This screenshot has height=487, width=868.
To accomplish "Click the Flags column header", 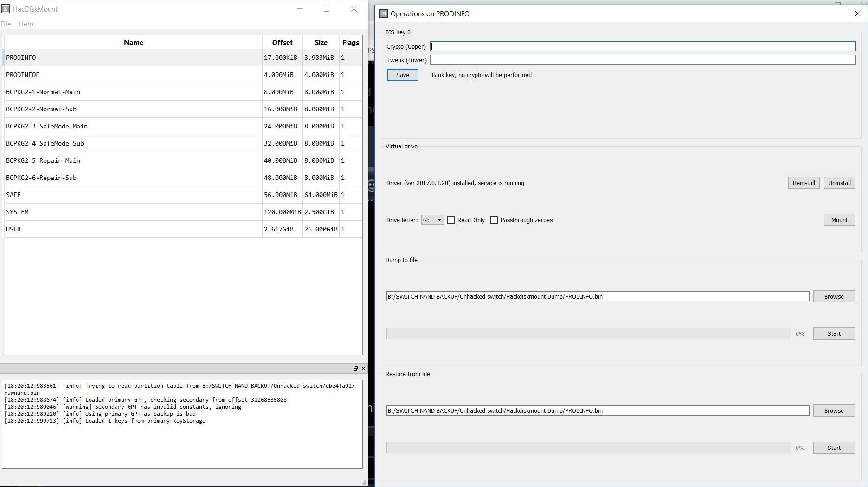I will point(351,43).
